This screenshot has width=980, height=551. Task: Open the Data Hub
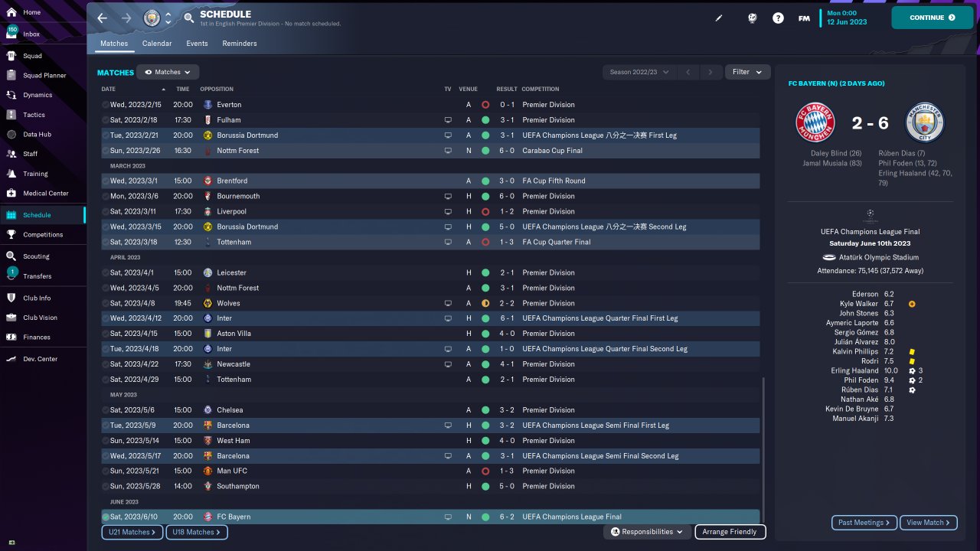(37, 135)
